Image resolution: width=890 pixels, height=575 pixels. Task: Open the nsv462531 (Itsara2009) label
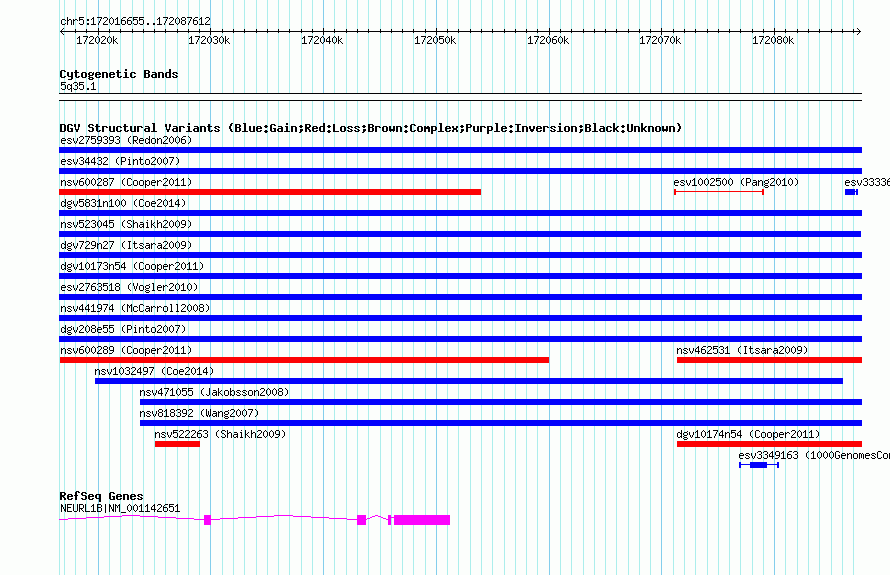742,350
